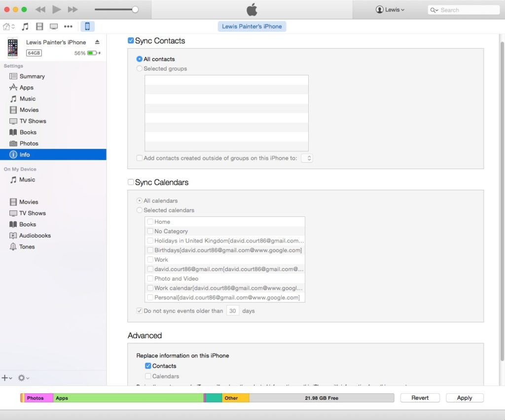Click the Revert button
The height and width of the screenshot is (420, 505).
click(x=420, y=398)
